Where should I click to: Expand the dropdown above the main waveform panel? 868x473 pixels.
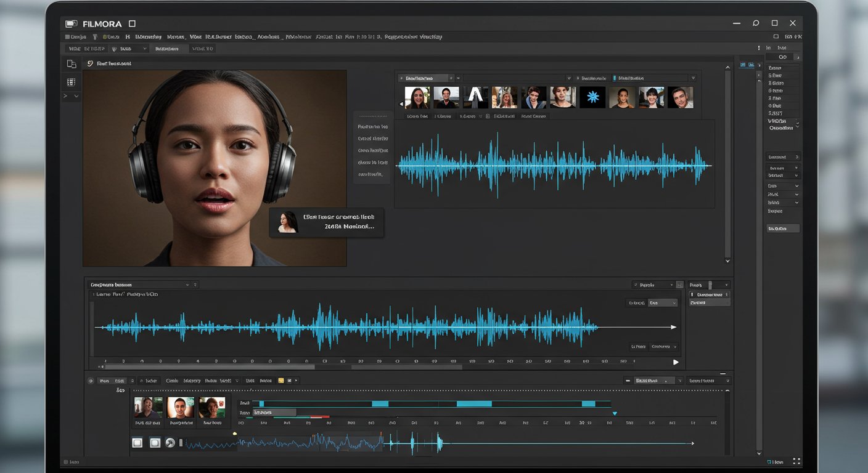coord(187,285)
